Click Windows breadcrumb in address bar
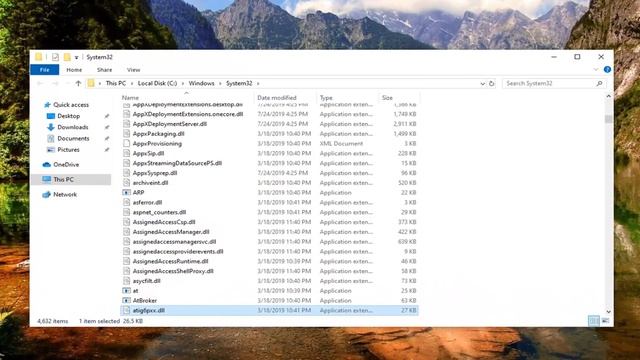This screenshot has width=640, height=360. point(201,83)
